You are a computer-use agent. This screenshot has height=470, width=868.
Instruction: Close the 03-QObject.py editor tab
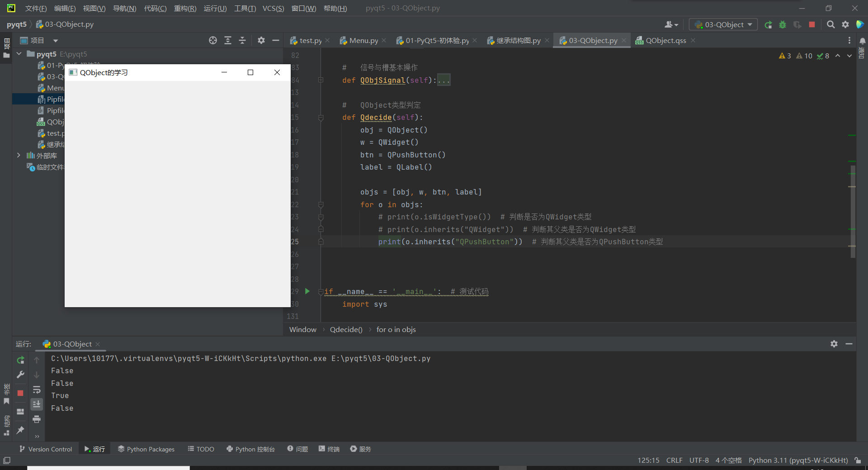point(624,40)
